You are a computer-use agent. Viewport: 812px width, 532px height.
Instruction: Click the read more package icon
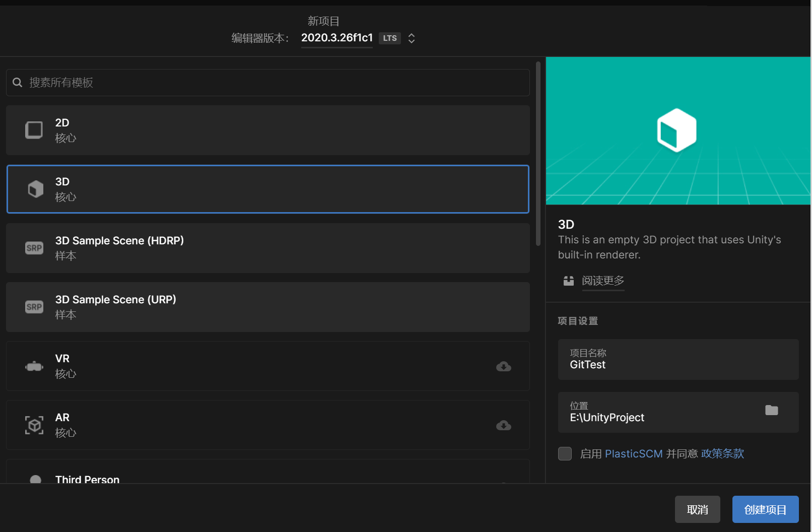tap(569, 281)
